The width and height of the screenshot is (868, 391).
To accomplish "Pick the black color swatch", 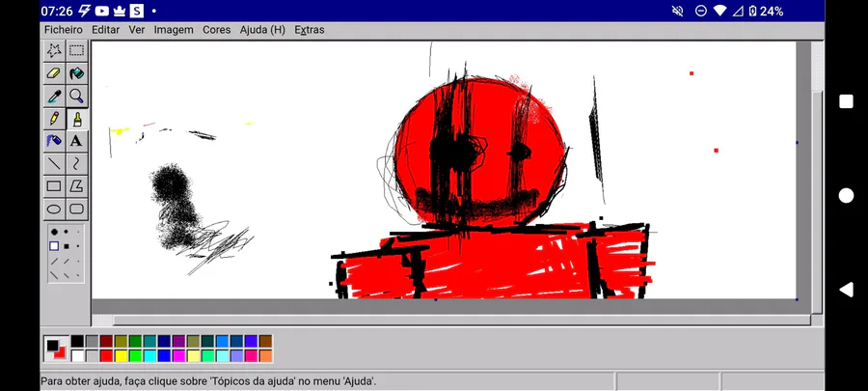I will pyautogui.click(x=77, y=341).
